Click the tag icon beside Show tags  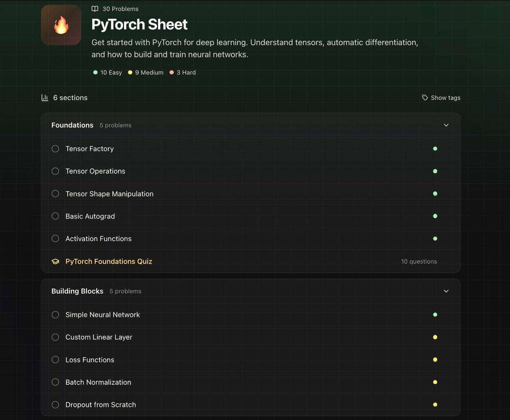coord(425,98)
